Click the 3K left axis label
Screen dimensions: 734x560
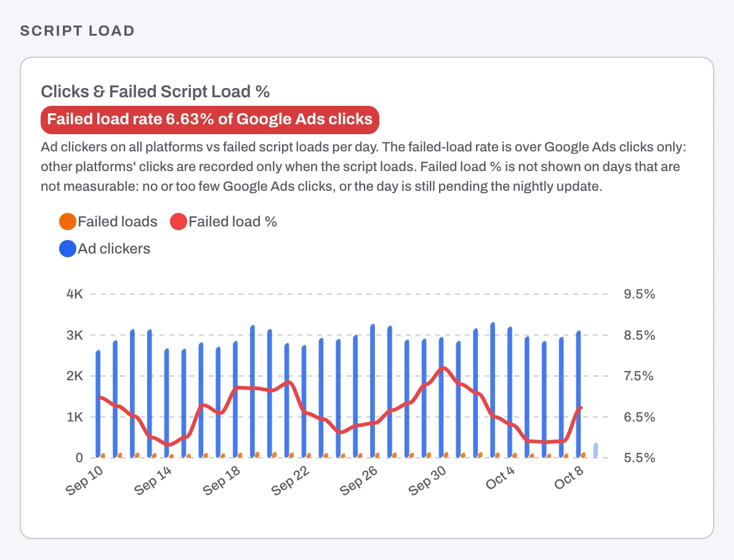75,335
